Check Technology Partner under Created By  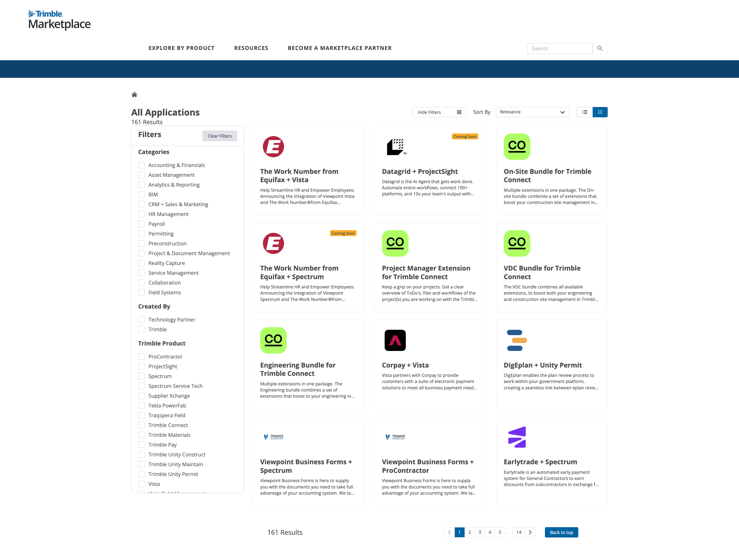(142, 320)
